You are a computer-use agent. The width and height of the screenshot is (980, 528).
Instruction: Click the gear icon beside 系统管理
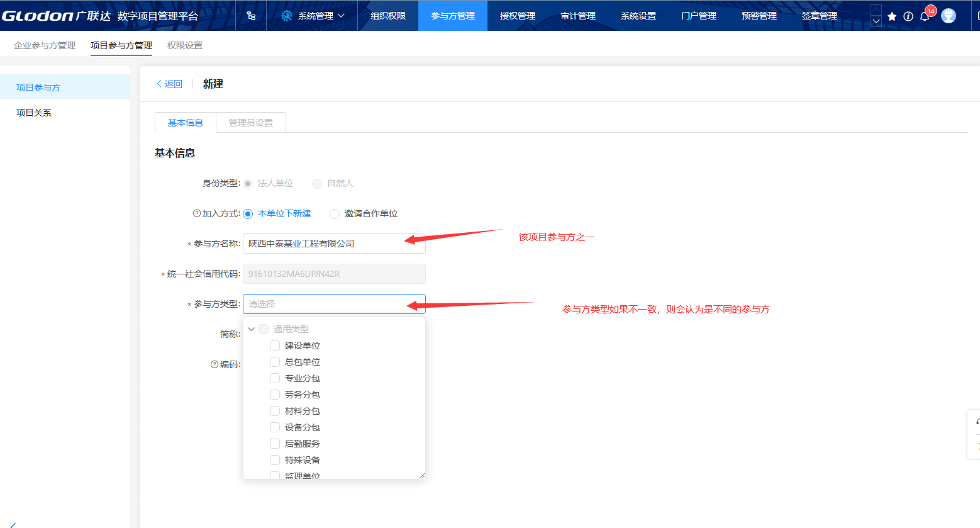287,16
